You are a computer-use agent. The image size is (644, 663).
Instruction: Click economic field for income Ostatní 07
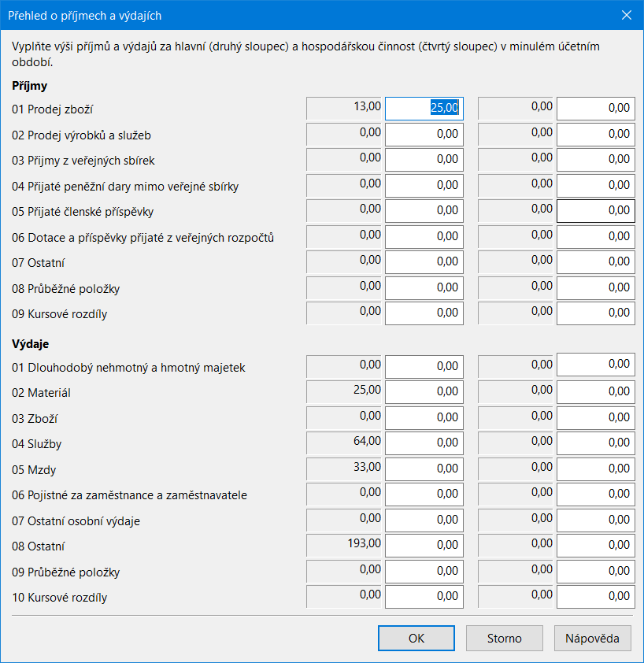click(x=596, y=262)
